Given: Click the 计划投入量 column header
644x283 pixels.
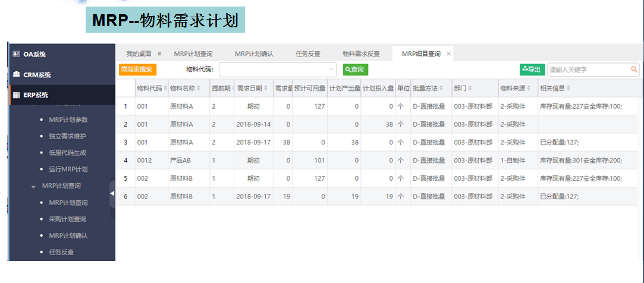Looking at the screenshot, I should [378, 88].
